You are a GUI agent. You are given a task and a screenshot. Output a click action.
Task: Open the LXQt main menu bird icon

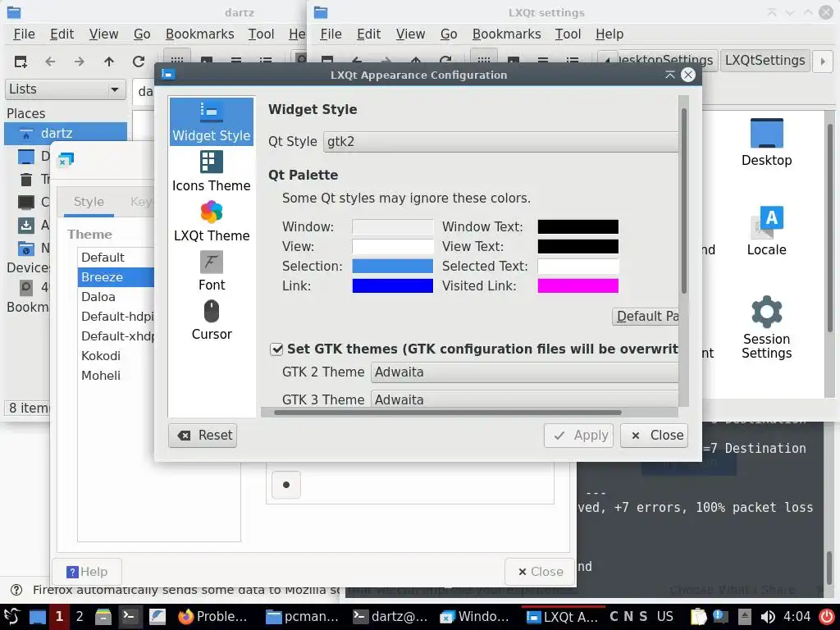tap(11, 617)
